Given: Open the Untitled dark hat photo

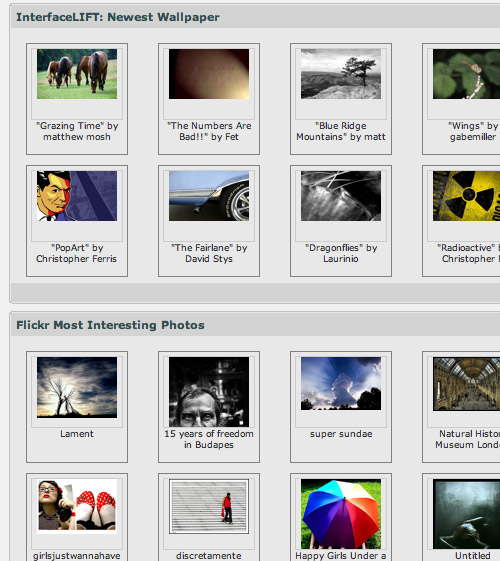Looking at the screenshot, I should 466,513.
